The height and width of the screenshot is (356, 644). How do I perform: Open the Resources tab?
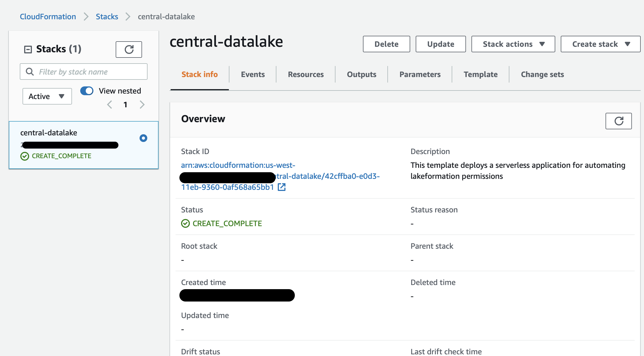306,74
